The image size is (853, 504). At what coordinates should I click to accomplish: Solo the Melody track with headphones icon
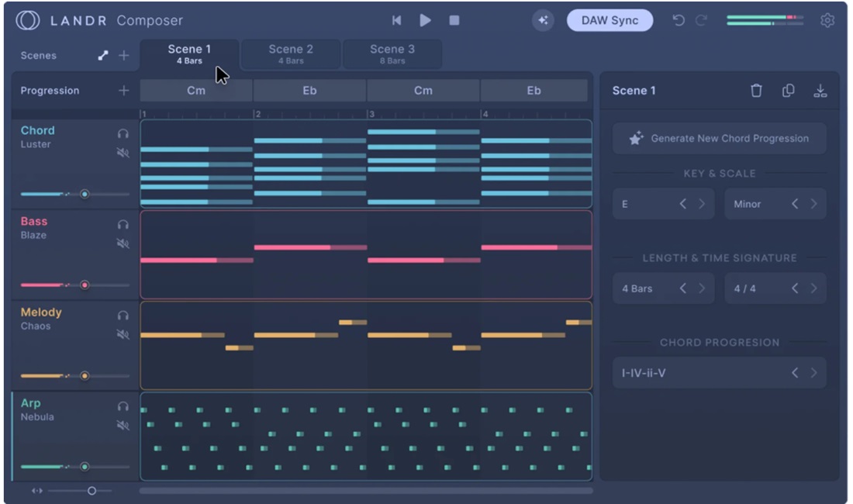[123, 316]
